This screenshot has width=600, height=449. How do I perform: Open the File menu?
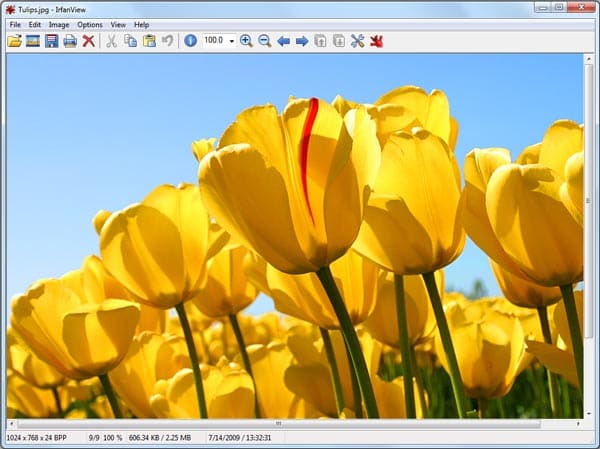tap(15, 24)
